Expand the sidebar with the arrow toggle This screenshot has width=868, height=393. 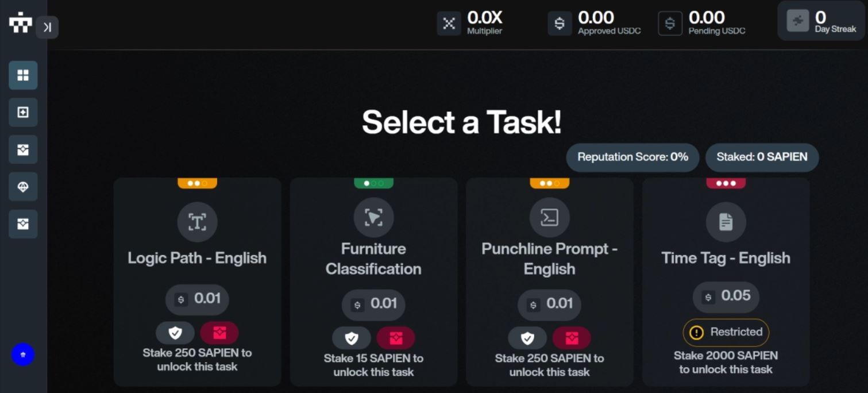coord(47,27)
